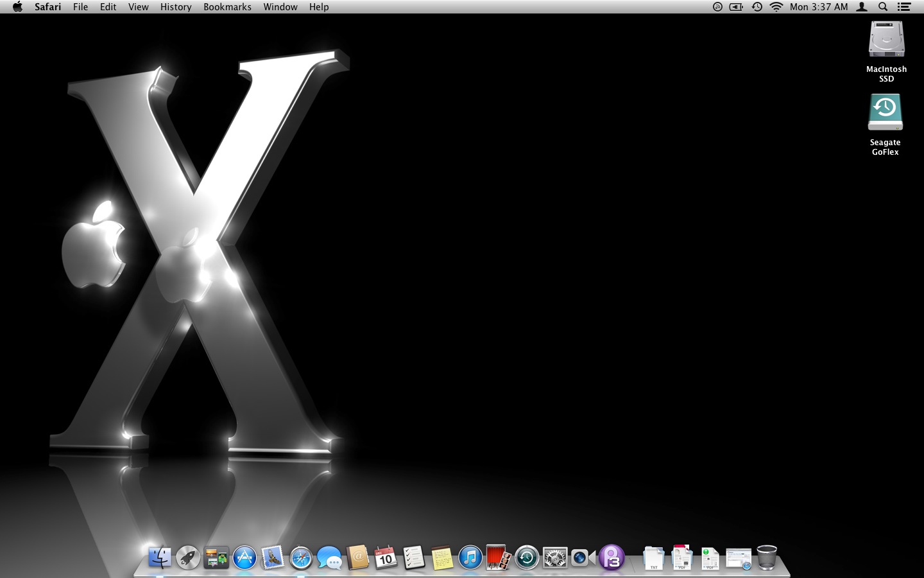Open the camera app icon in Dock
The width and height of the screenshot is (924, 578).
(583, 557)
